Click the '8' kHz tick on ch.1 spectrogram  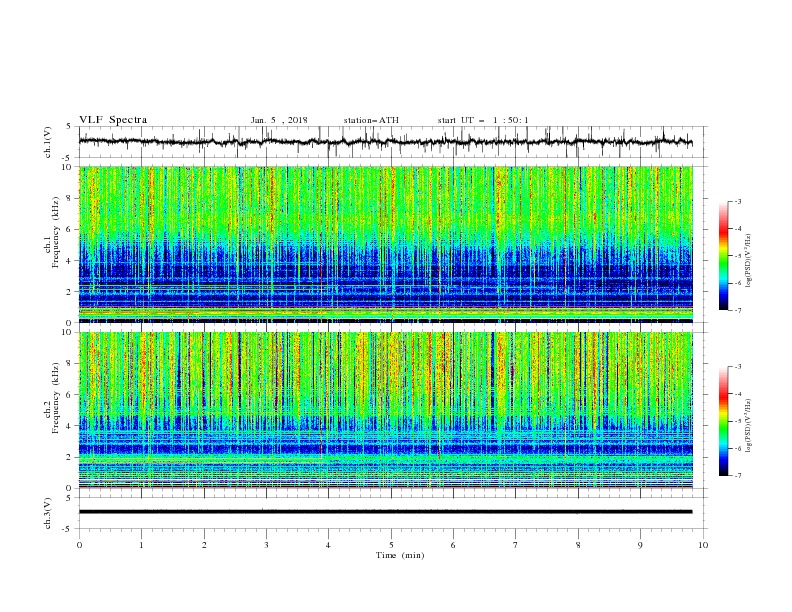pyautogui.click(x=70, y=198)
